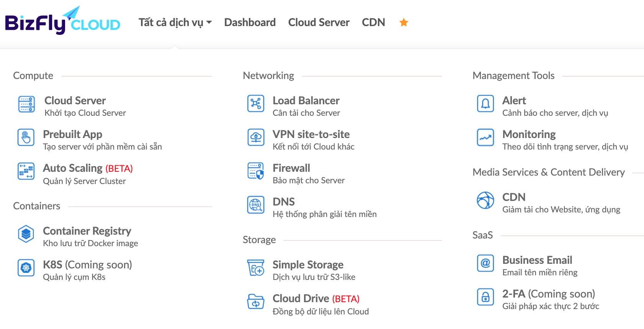Open the Cloud Drive (BETA) link
The height and width of the screenshot is (329, 644).
click(316, 298)
